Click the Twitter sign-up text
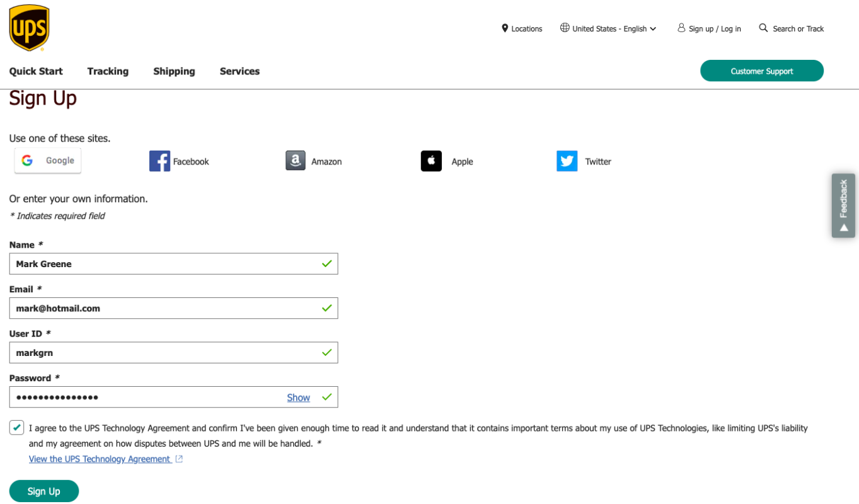This screenshot has width=859, height=504. (x=598, y=162)
